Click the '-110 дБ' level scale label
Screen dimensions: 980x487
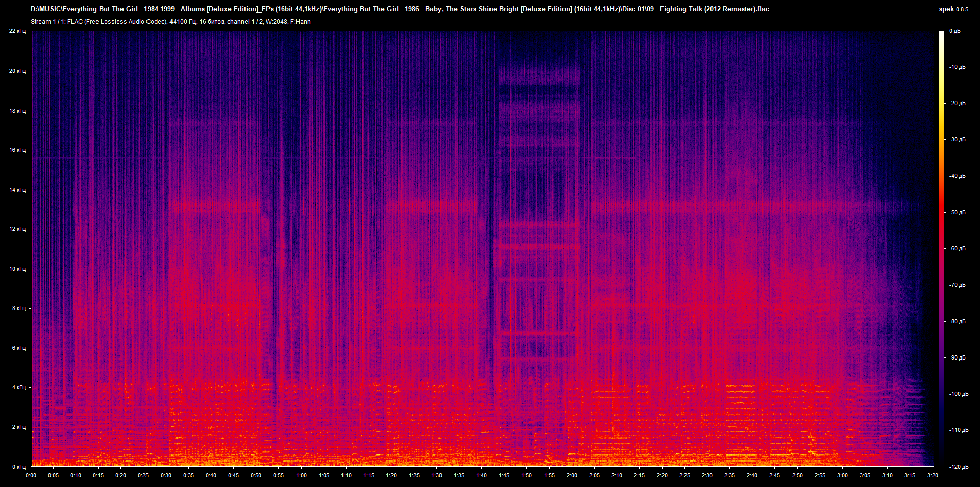pos(959,430)
